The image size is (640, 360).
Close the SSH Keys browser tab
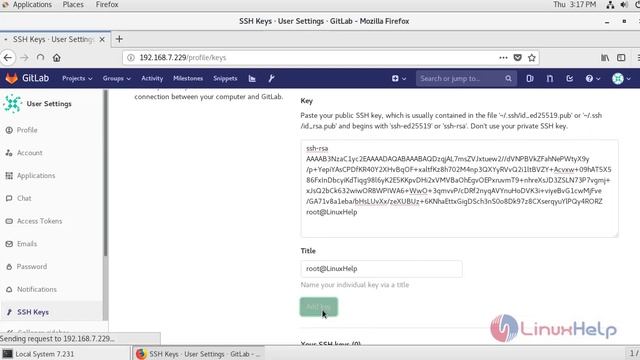pos(102,39)
